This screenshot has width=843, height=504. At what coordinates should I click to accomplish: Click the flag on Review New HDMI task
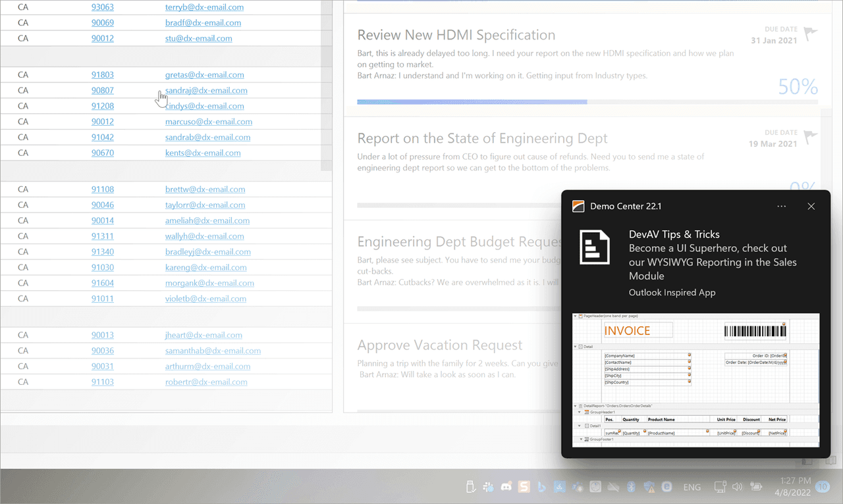pyautogui.click(x=811, y=32)
